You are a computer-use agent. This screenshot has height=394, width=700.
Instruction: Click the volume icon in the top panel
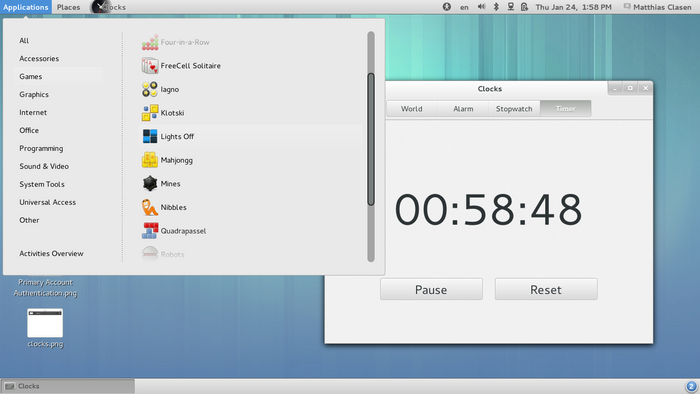(x=481, y=7)
